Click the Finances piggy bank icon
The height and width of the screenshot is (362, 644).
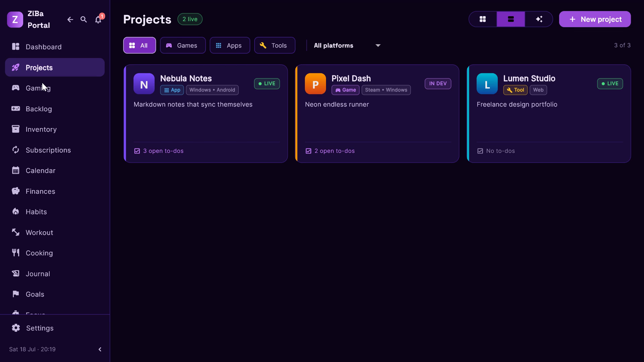15,191
